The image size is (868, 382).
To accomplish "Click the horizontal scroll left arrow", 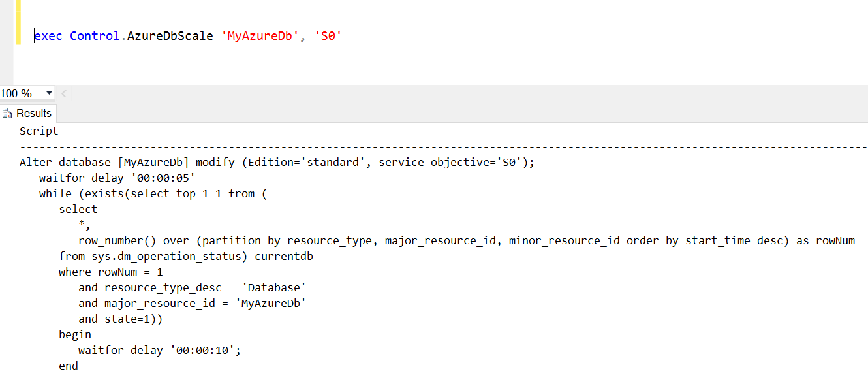I will coord(64,93).
